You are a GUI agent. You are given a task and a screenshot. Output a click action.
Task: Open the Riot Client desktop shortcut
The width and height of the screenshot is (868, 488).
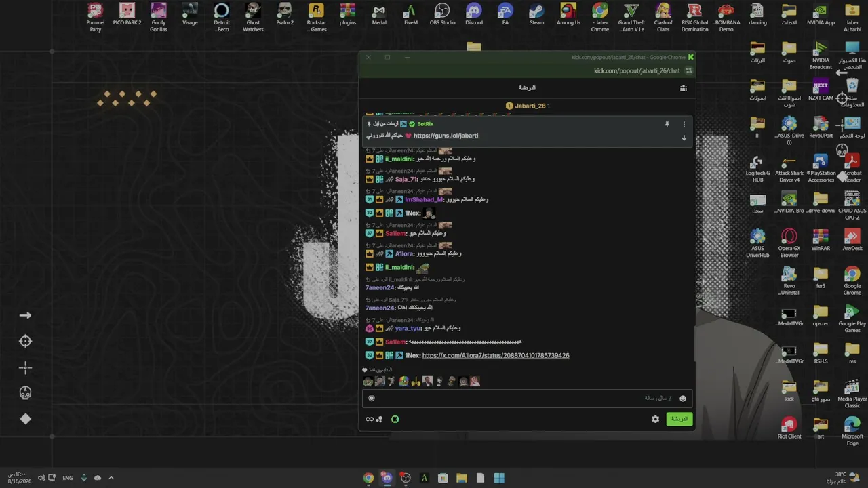(x=789, y=428)
